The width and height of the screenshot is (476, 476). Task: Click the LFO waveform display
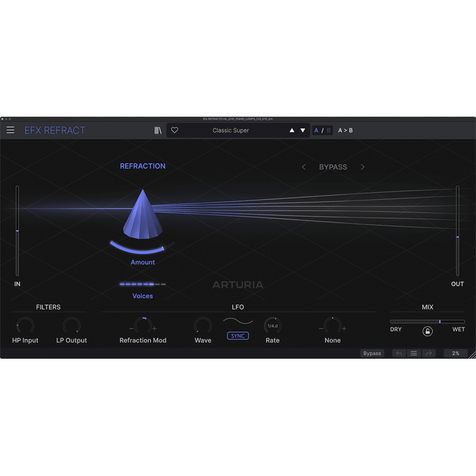pyautogui.click(x=237, y=321)
